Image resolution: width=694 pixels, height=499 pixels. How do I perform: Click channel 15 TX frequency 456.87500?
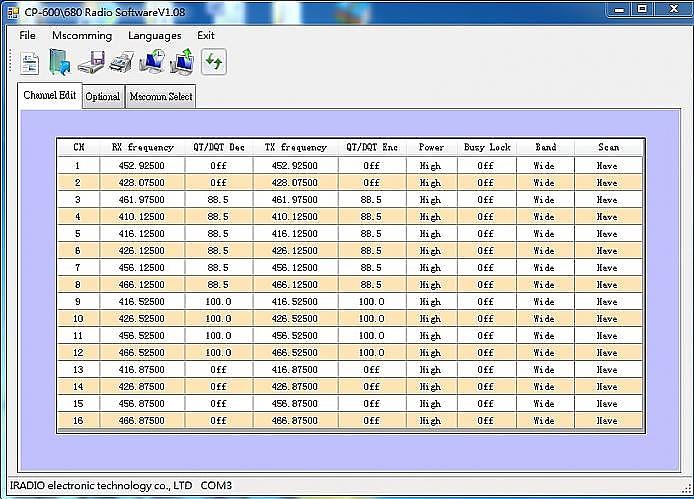pyautogui.click(x=295, y=404)
